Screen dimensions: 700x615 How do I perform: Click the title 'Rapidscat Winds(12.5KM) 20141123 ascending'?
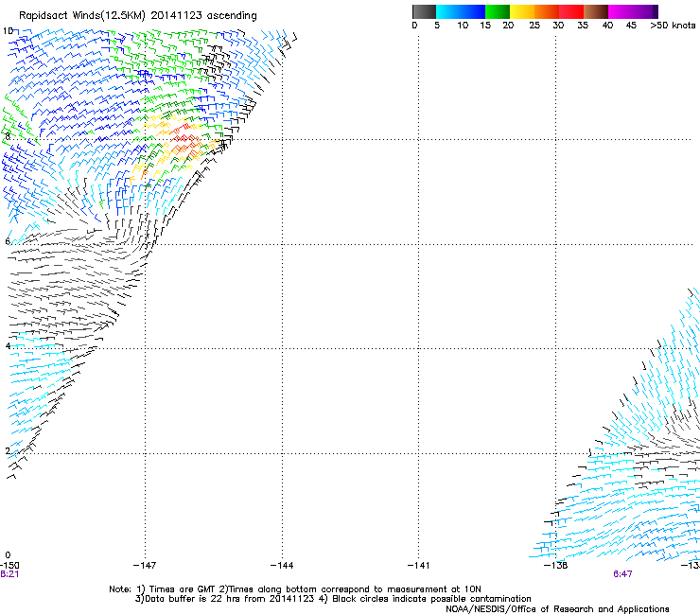(138, 16)
